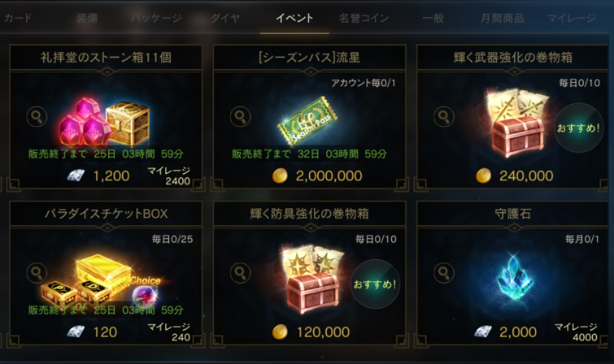Viewport: 614px width, 364px height.
Task: Purchase weapon scroll box for 240,000 gold
Action: [x=515, y=176]
